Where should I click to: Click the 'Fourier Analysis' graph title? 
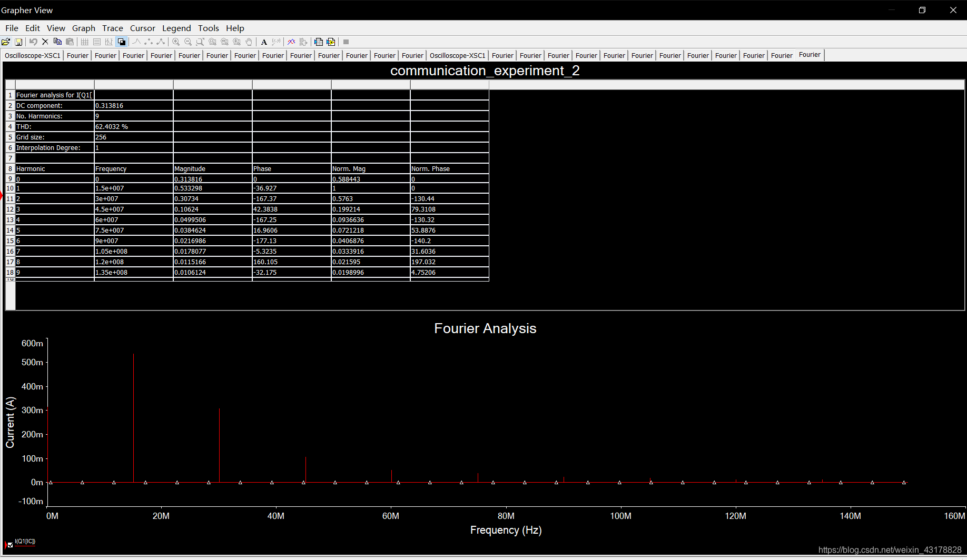[x=485, y=328]
